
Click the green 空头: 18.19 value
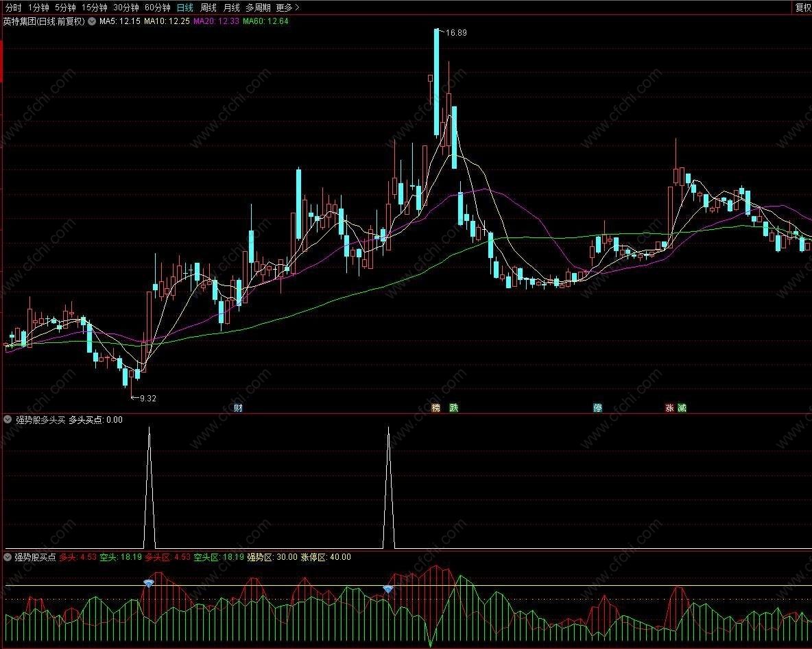(121, 557)
